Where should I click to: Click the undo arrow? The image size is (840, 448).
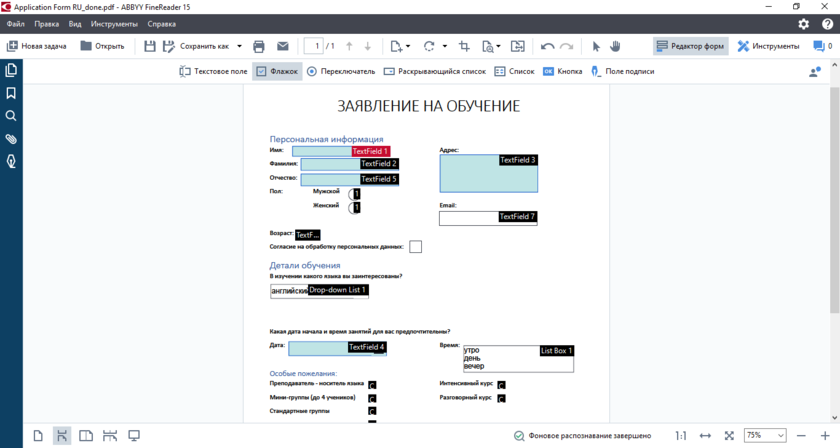click(547, 46)
